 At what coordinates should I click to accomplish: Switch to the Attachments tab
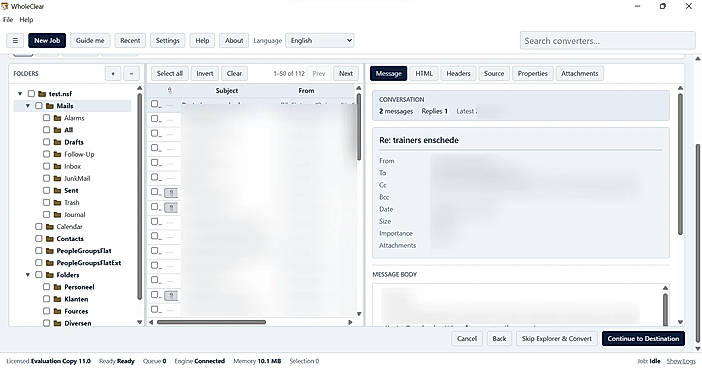580,73
